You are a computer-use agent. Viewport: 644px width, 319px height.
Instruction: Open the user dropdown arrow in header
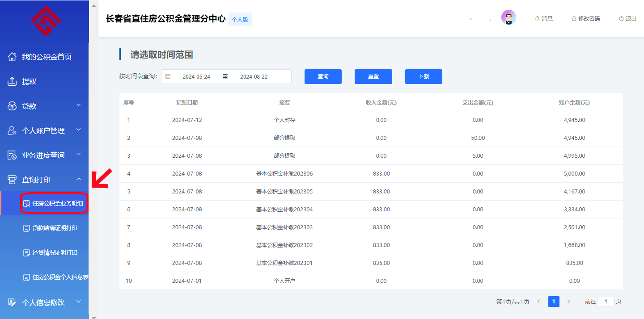point(470,19)
